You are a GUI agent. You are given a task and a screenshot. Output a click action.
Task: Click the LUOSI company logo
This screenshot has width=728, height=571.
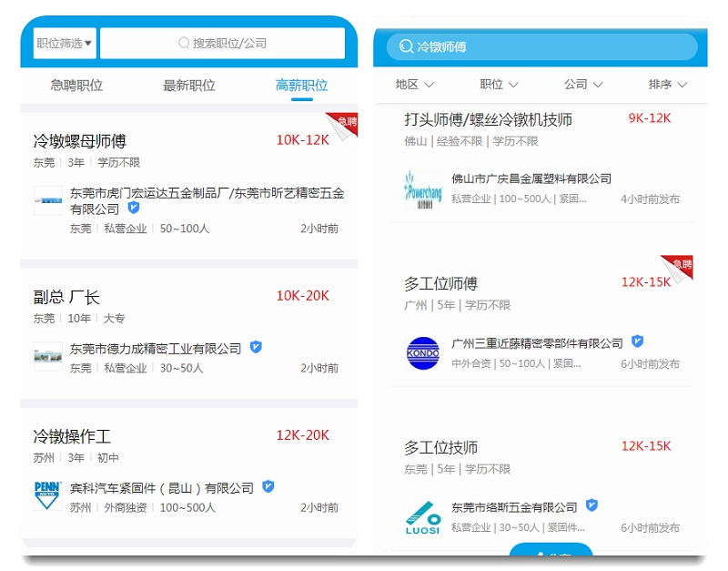[x=421, y=515]
